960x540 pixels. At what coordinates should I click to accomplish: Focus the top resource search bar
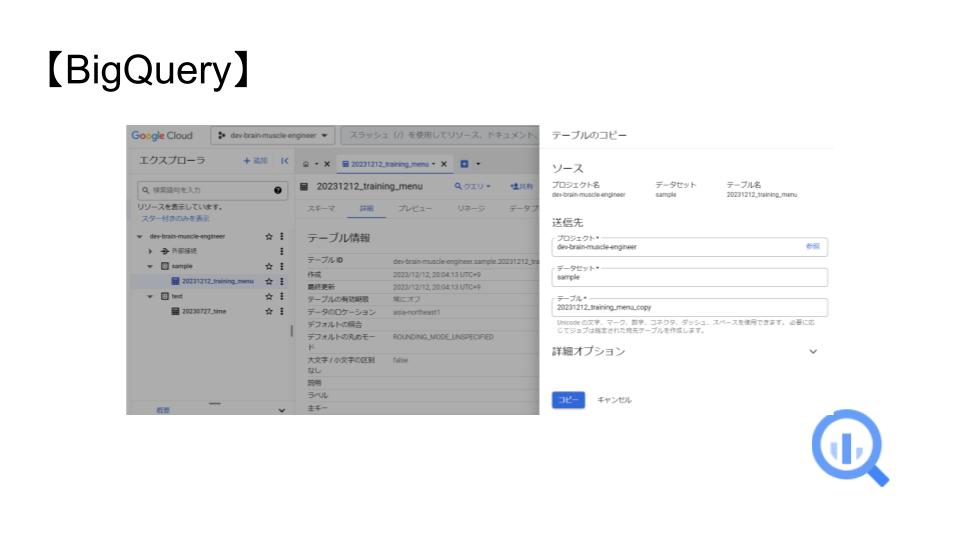click(x=440, y=135)
